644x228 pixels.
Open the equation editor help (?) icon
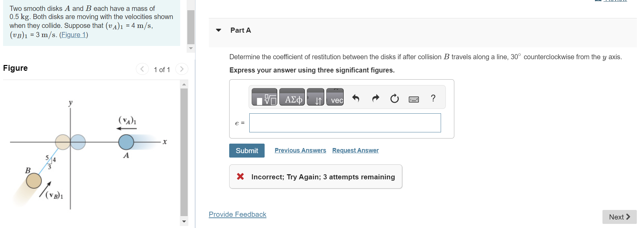coord(433,98)
